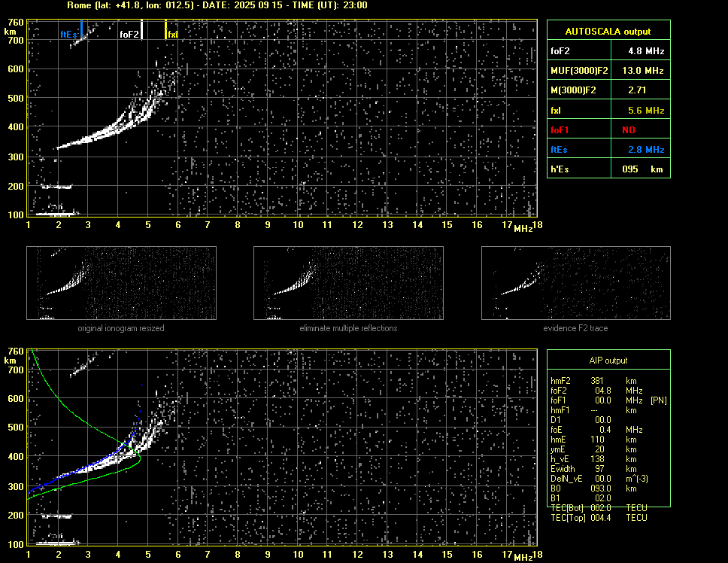Click the 5.6 MHz fxI value

point(646,111)
